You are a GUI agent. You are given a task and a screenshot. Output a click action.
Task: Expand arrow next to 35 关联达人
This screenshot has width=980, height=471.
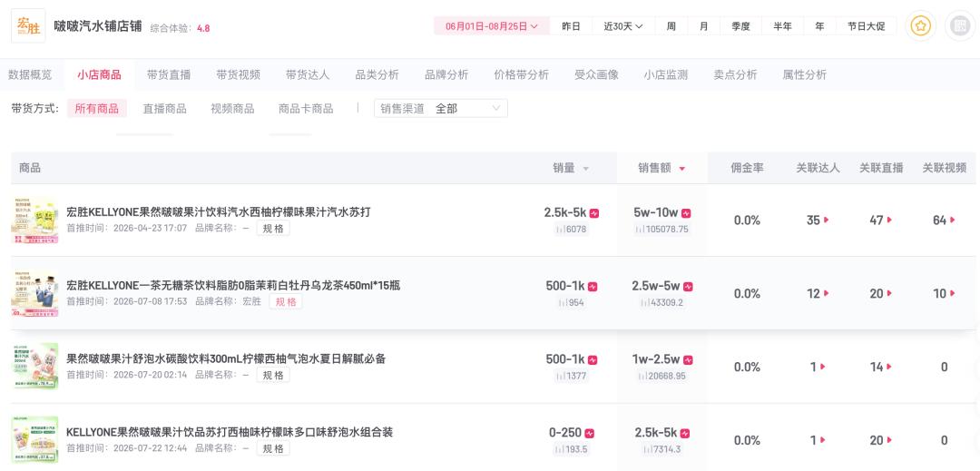tap(827, 220)
